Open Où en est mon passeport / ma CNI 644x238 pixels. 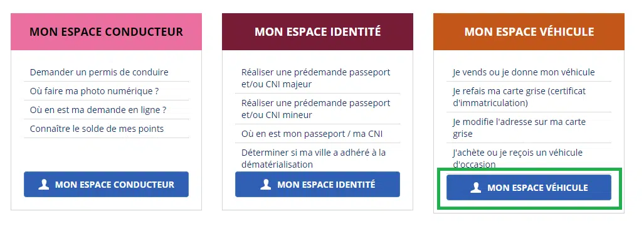click(x=312, y=134)
